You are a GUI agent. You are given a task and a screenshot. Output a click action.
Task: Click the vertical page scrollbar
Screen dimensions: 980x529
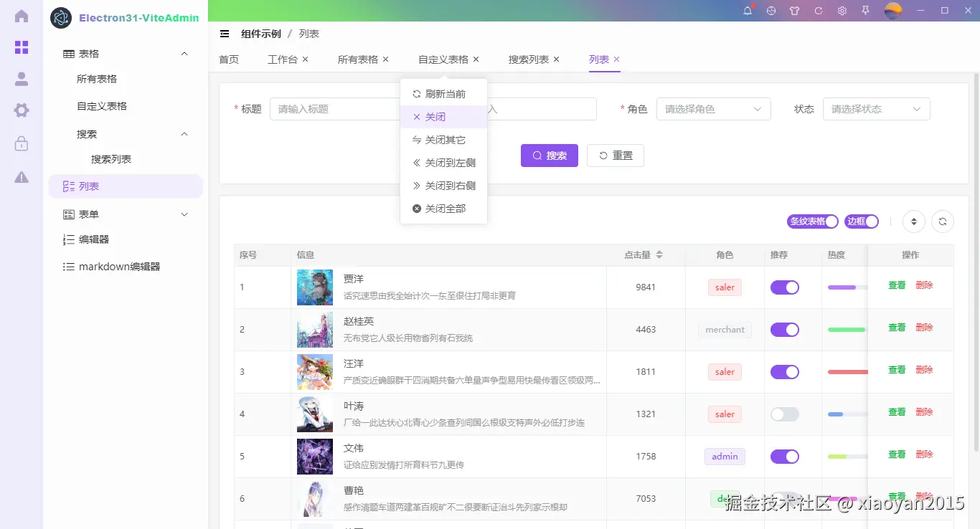(x=976, y=262)
